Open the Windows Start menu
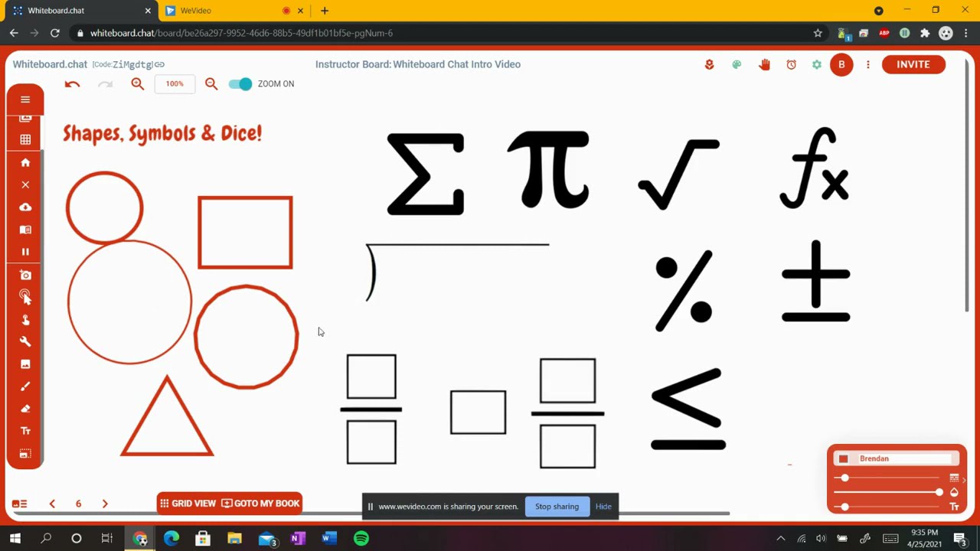Screen dimensions: 980x551 point(15,539)
